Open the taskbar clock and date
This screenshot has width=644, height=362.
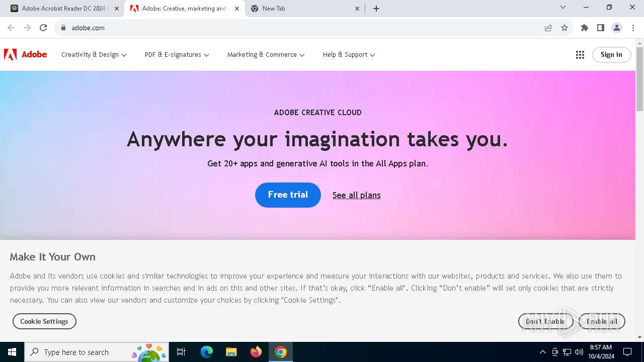[x=601, y=352]
